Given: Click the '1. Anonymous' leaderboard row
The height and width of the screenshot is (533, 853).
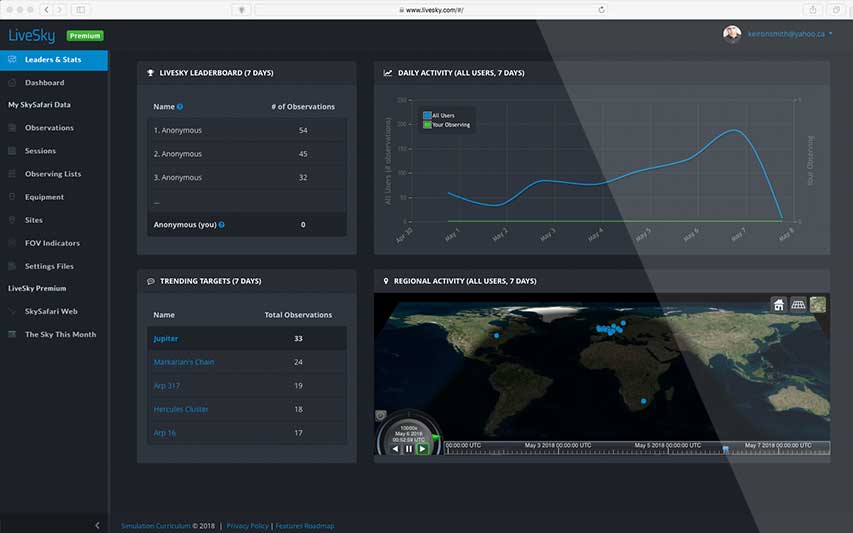Looking at the screenshot, I should pos(246,131).
